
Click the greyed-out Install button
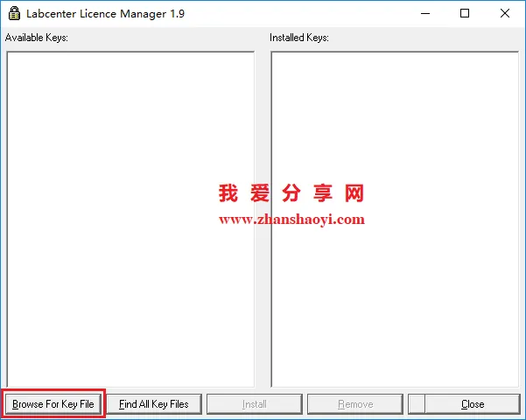coord(255,404)
